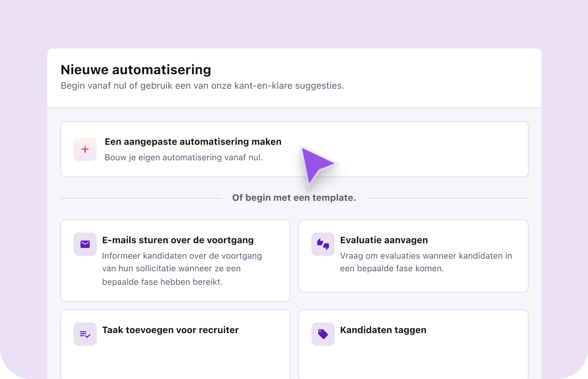
Task: Click the bold E-mails sturen title text
Action: [x=177, y=240]
